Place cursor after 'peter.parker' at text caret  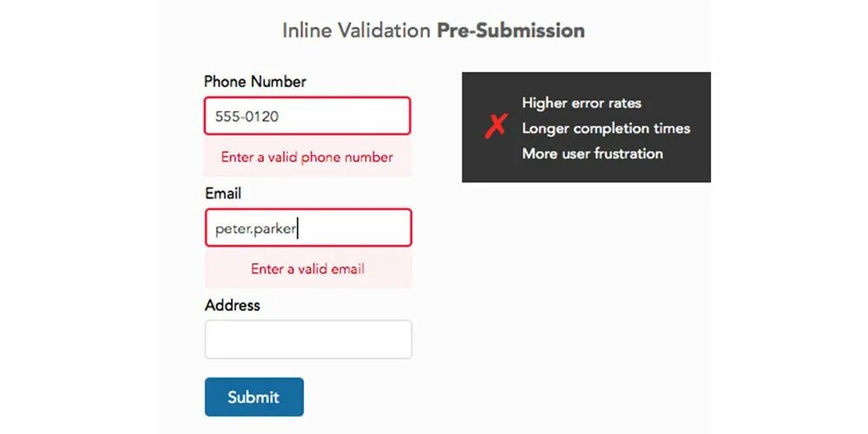298,228
